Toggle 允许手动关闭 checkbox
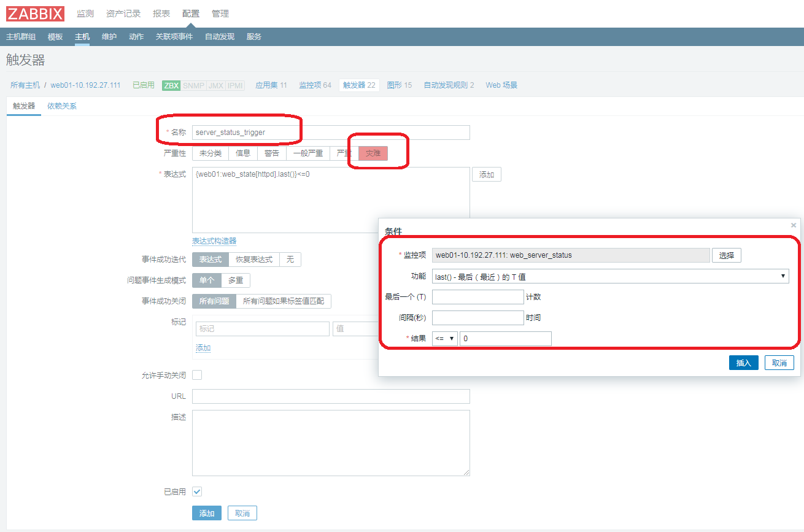The image size is (804, 532). [197, 375]
